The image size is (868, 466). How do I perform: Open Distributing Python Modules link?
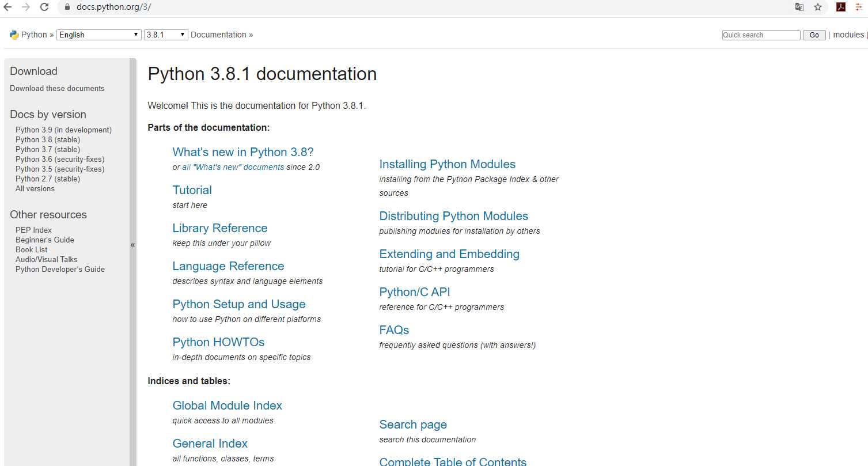click(454, 216)
